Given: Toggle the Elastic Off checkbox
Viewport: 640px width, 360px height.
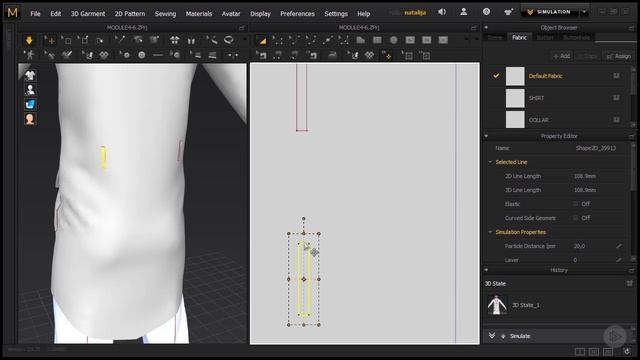Looking at the screenshot, I should (576, 204).
